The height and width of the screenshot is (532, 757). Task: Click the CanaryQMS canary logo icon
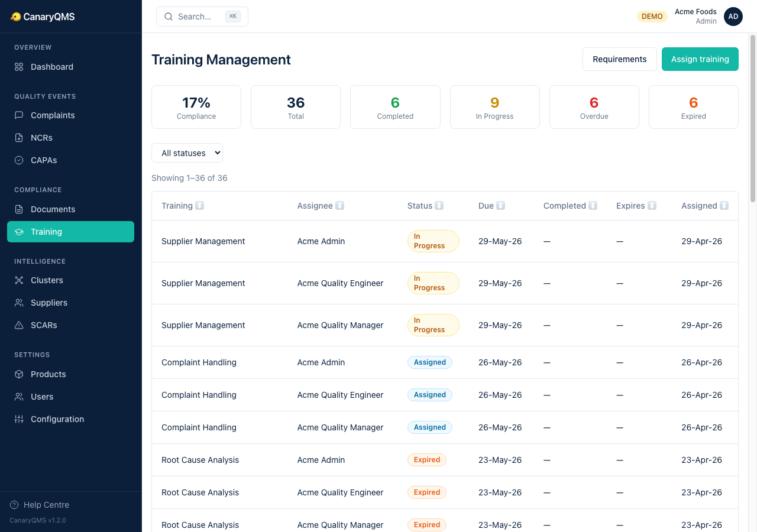(15, 17)
